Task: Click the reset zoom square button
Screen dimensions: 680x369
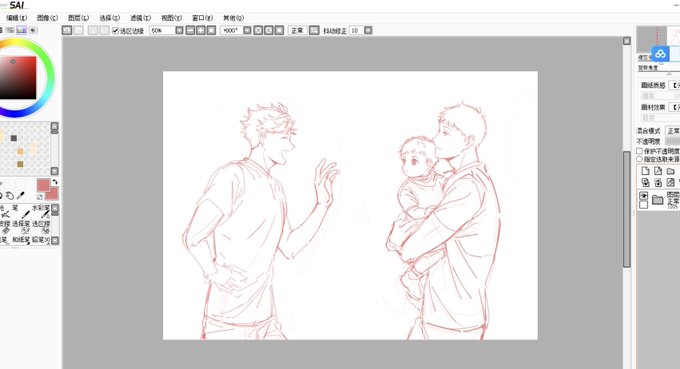Action: tap(211, 30)
